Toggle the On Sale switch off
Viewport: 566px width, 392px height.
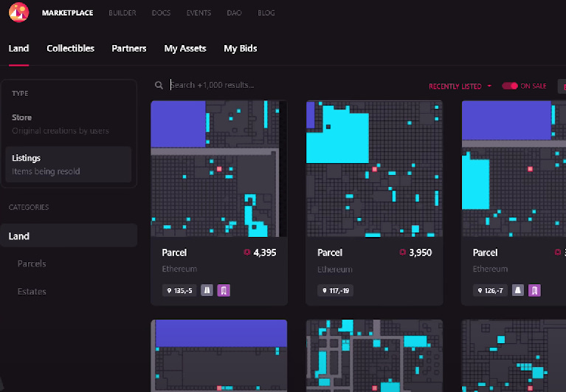(510, 86)
